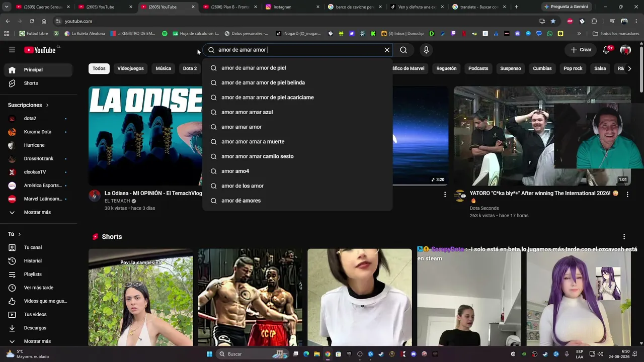644x362 pixels.
Task: Show more filter chips with the right arrow
Action: pyautogui.click(x=629, y=68)
